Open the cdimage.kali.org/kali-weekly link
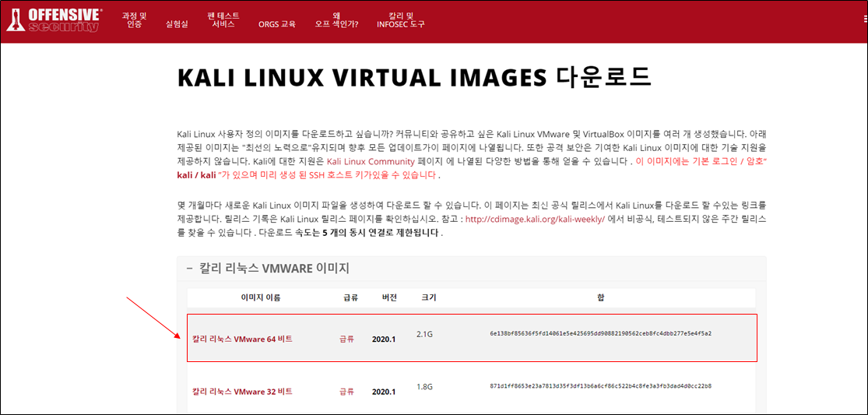Viewport: 868px width, 415px height. pos(535,219)
